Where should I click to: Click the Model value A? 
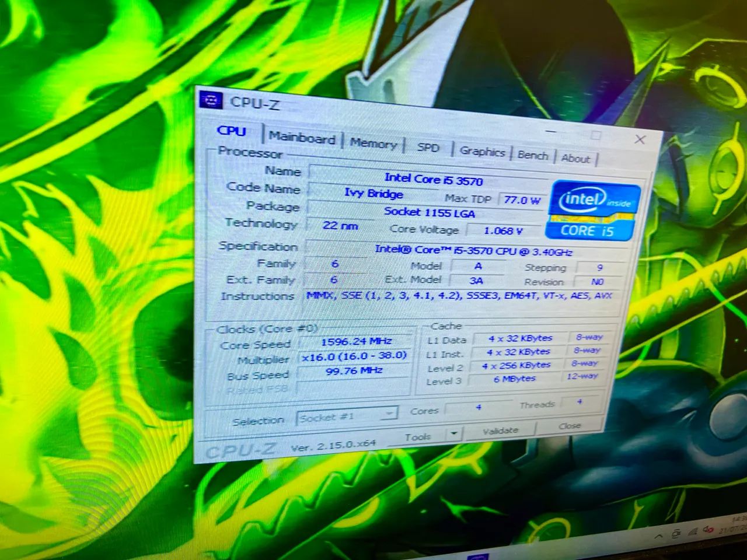click(478, 266)
